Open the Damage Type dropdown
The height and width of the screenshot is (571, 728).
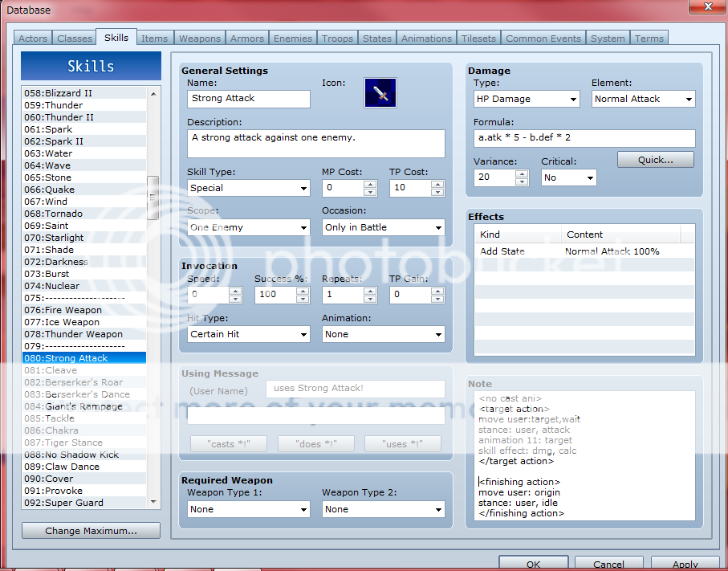[x=527, y=99]
